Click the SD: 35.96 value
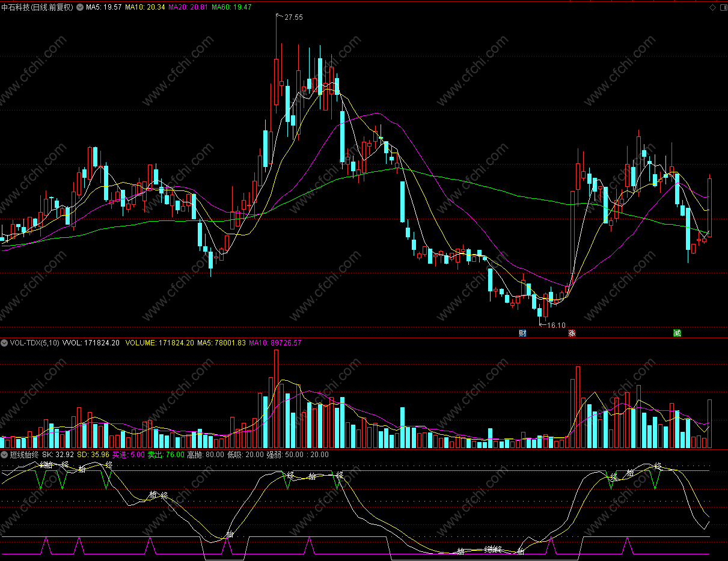 pyautogui.click(x=93, y=455)
